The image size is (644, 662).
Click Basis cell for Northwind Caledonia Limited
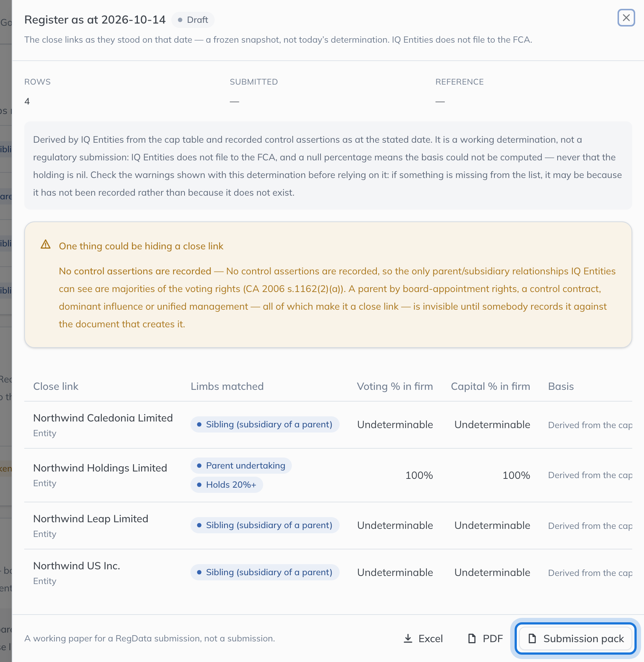click(590, 425)
